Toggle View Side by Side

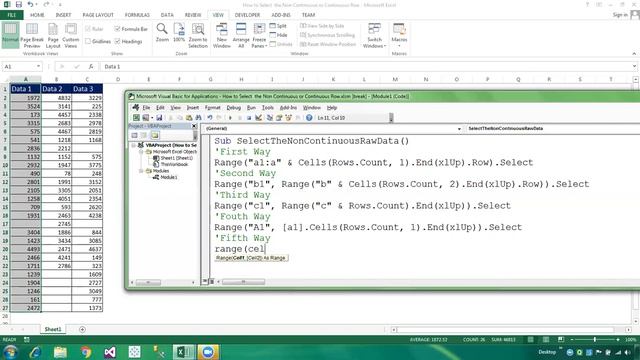pos(322,26)
